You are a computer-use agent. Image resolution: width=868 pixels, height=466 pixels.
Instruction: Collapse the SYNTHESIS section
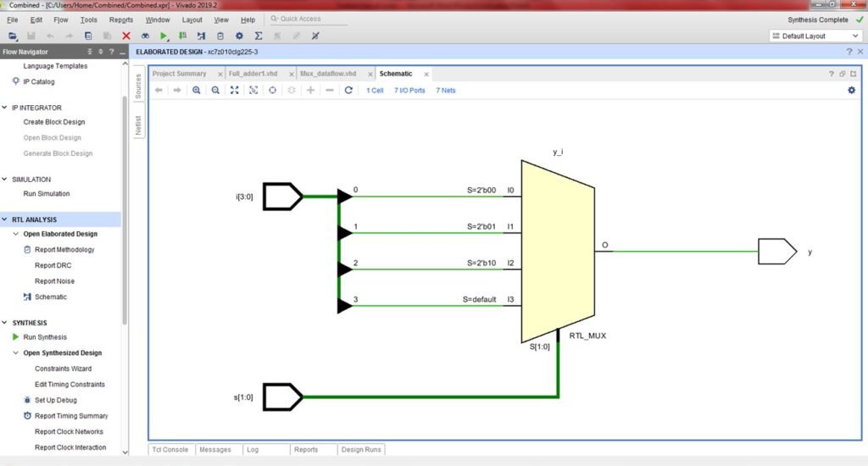click(x=4, y=322)
